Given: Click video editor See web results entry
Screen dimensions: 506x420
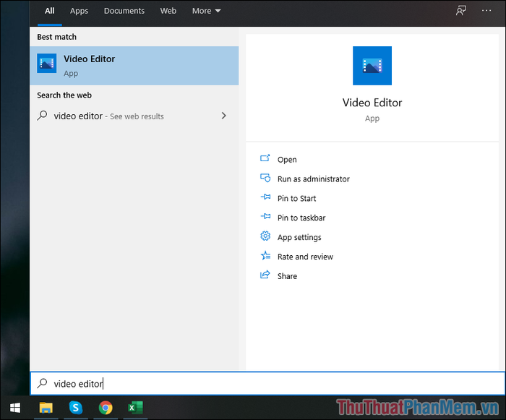Looking at the screenshot, I should 134,116.
